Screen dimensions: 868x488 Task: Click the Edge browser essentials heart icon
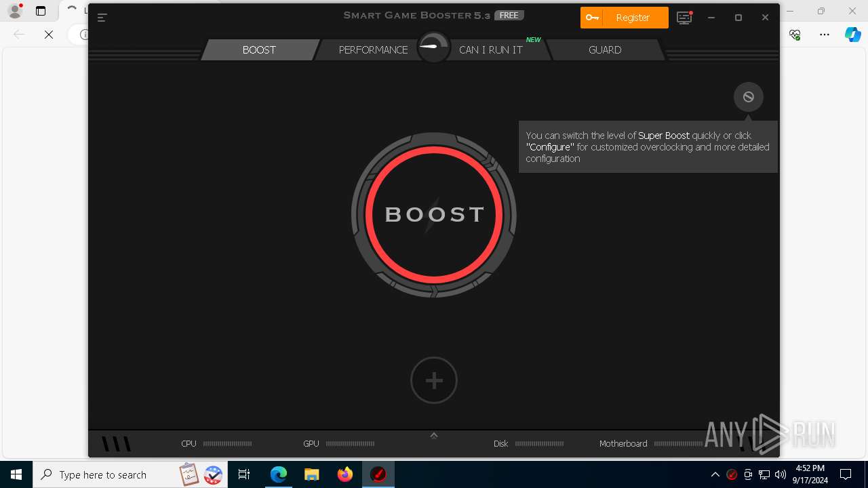click(795, 35)
